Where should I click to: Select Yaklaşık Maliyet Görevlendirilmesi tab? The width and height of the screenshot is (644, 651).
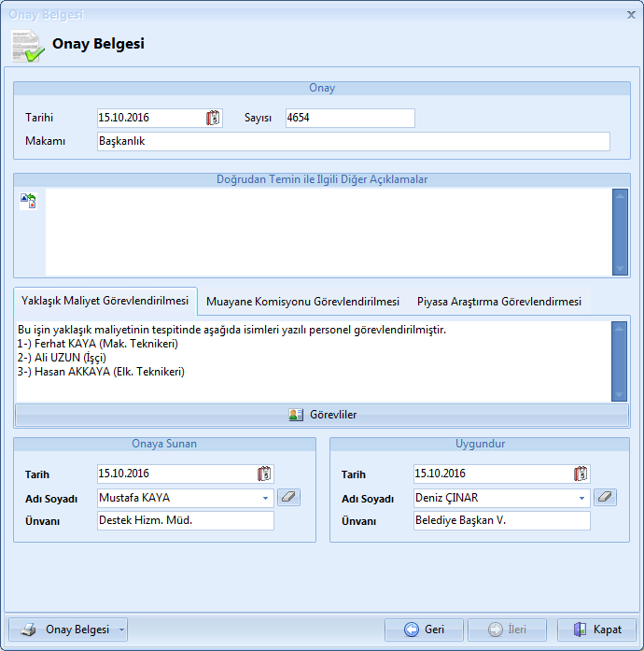(105, 301)
